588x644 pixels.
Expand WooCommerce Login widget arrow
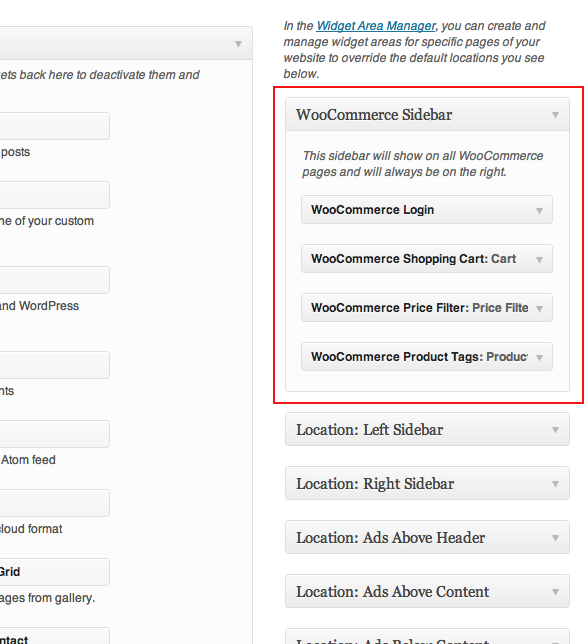[x=539, y=211]
